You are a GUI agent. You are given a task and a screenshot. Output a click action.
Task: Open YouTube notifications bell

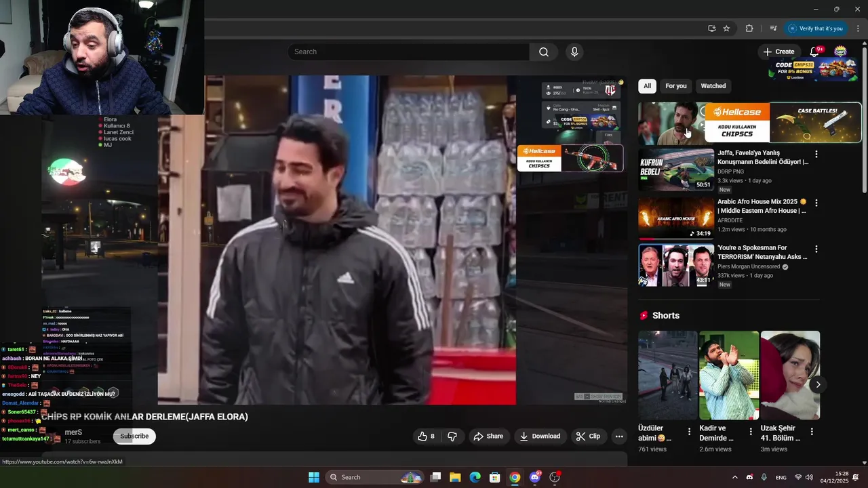815,52
